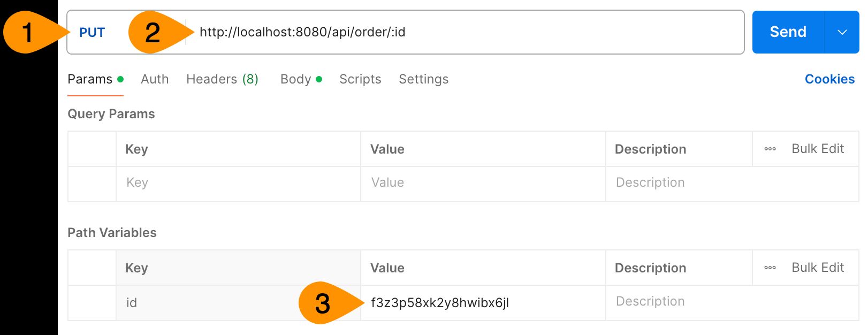Click Query Params three-dots options icon
The width and height of the screenshot is (868, 335).
point(770,149)
